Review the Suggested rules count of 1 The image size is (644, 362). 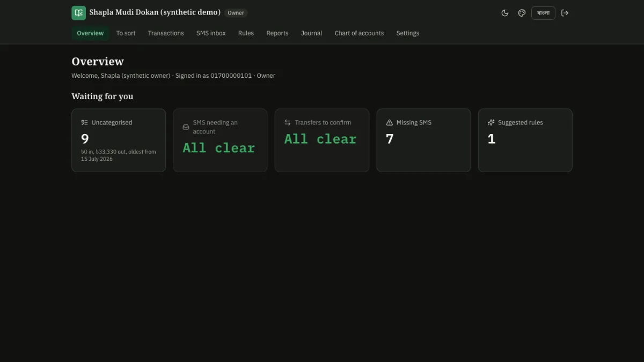pos(491,139)
